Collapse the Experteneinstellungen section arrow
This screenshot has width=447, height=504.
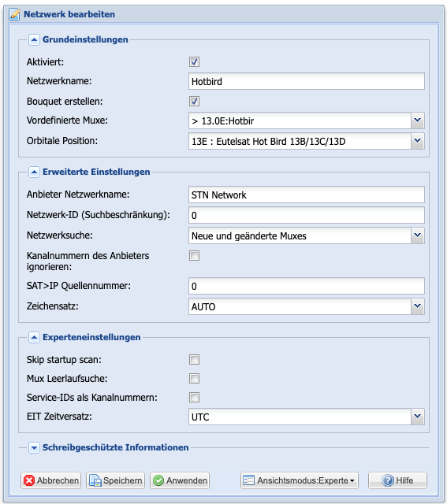[34, 338]
